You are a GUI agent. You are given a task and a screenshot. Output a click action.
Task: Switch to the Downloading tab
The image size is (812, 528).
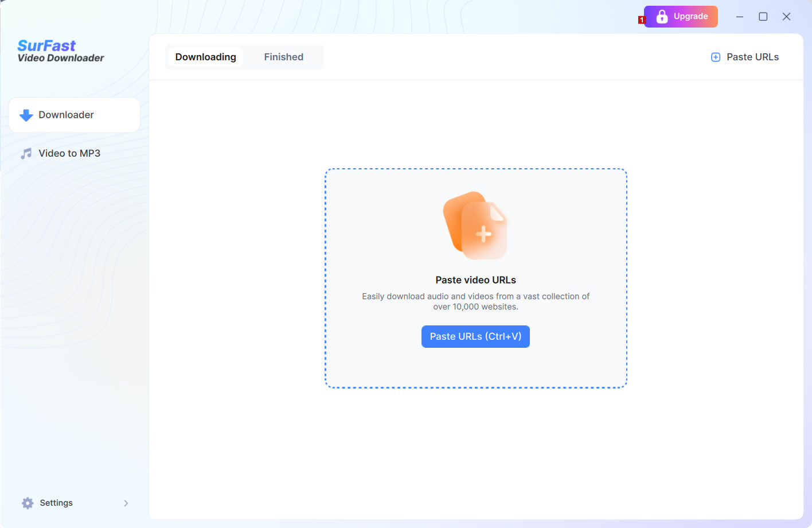coord(205,57)
